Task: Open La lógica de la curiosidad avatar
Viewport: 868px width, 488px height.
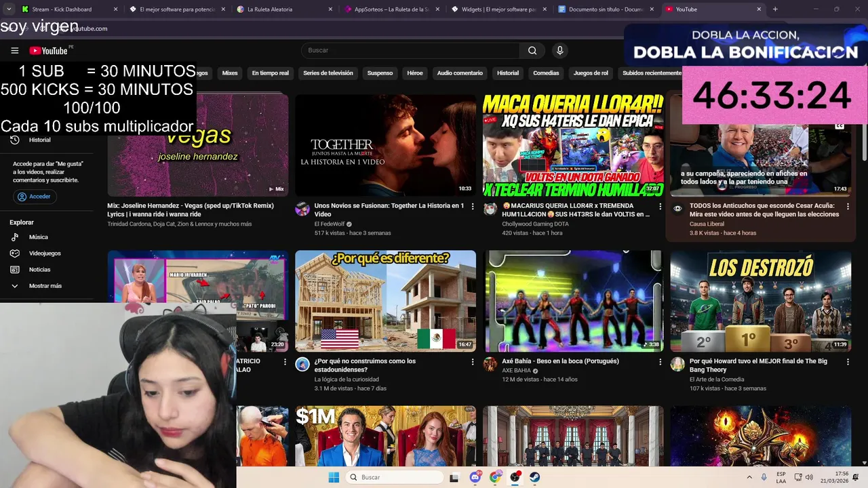Action: pyautogui.click(x=302, y=365)
